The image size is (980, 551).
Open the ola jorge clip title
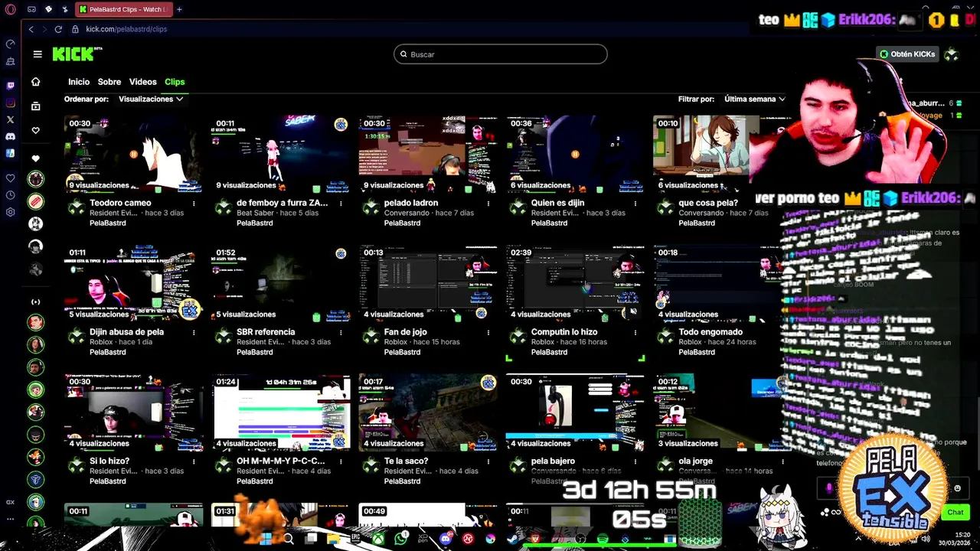tap(695, 461)
